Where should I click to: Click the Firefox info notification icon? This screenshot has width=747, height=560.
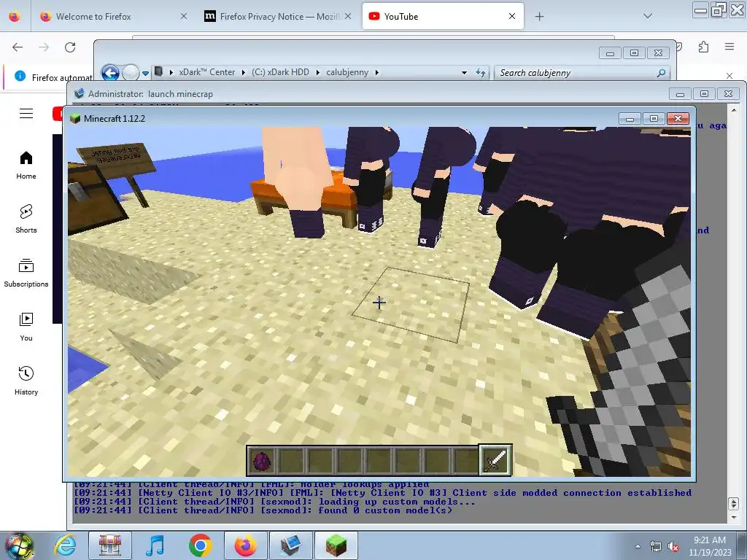(20, 76)
